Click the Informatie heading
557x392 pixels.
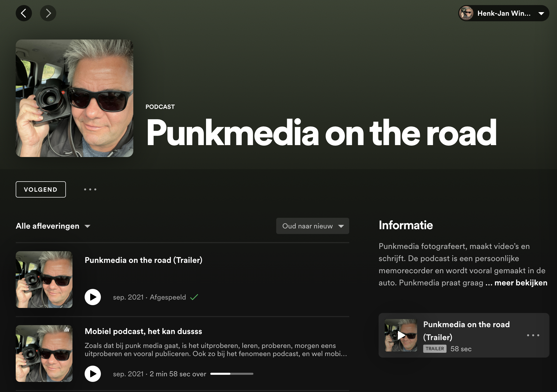[406, 225]
